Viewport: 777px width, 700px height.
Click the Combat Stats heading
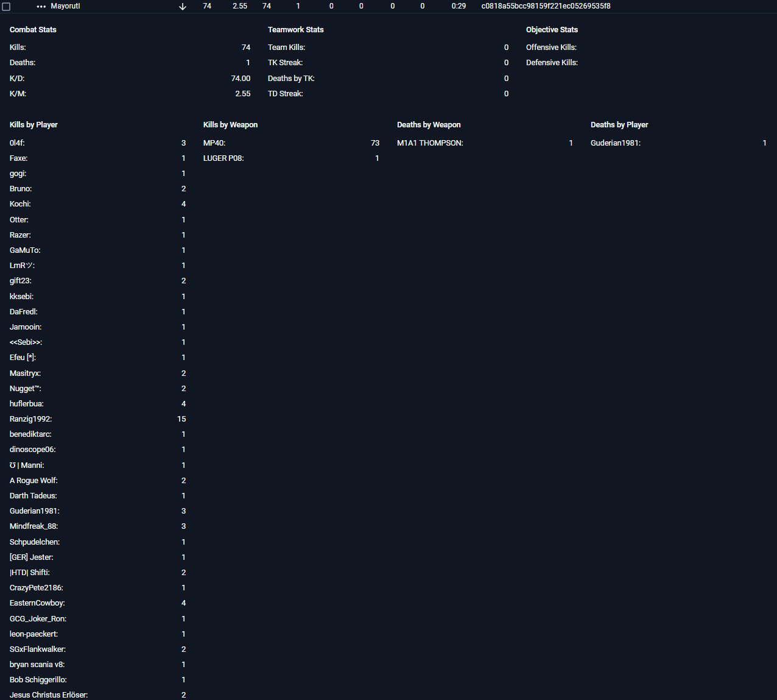point(33,30)
